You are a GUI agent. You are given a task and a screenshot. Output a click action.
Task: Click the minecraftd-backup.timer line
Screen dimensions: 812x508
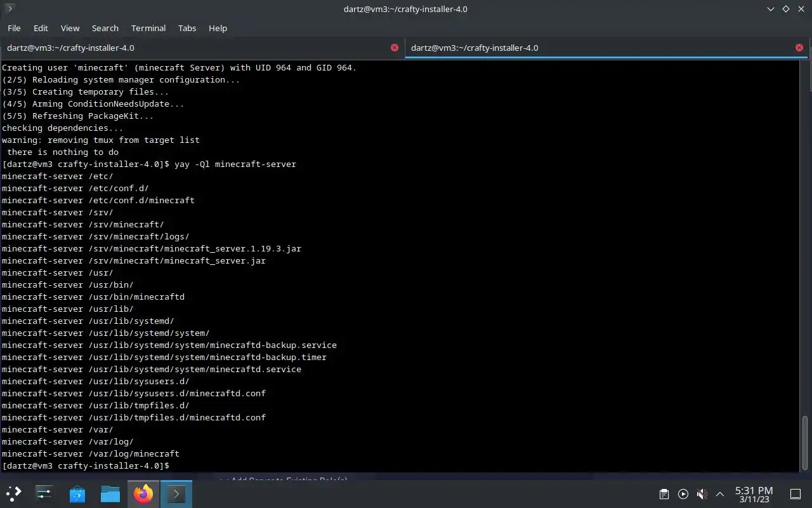pyautogui.click(x=164, y=357)
